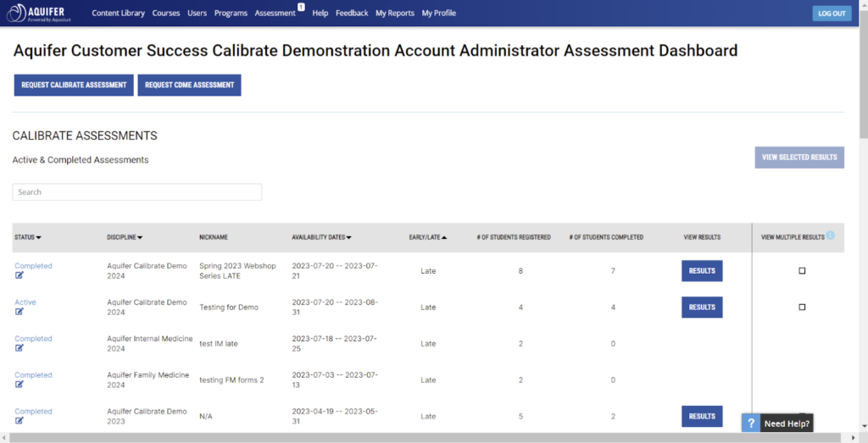
Task: Click info icon beside View Multiple Results
Action: tap(831, 235)
